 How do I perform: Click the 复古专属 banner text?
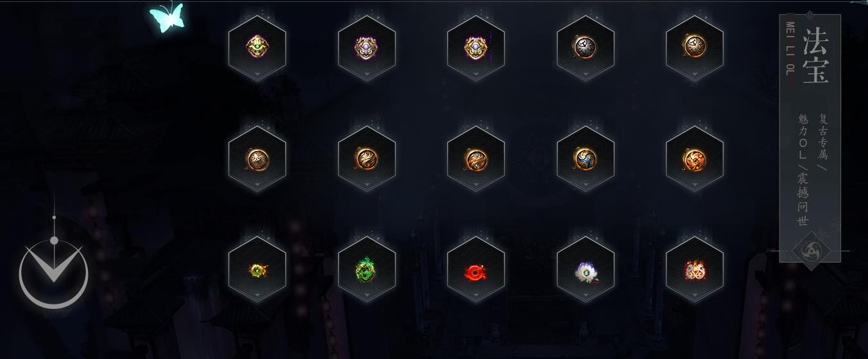[823, 137]
